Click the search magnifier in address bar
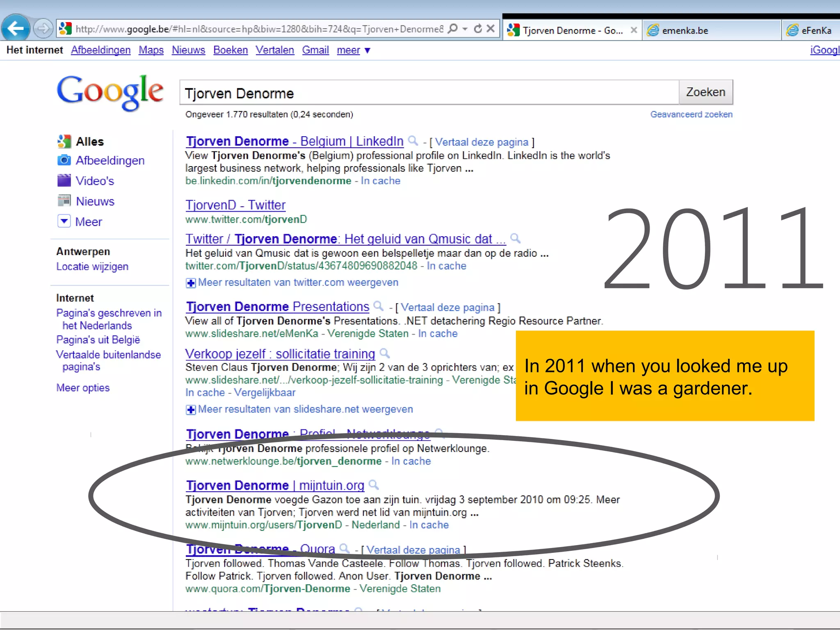The image size is (840, 630). 452,29
